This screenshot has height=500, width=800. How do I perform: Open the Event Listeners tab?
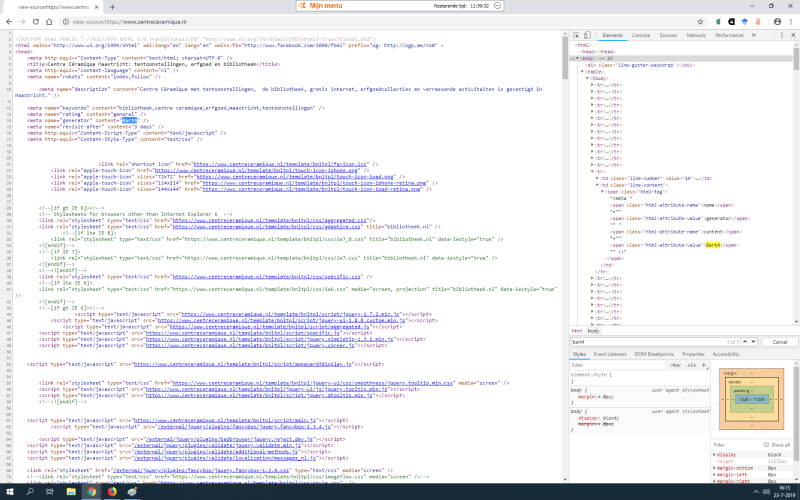(x=612, y=354)
